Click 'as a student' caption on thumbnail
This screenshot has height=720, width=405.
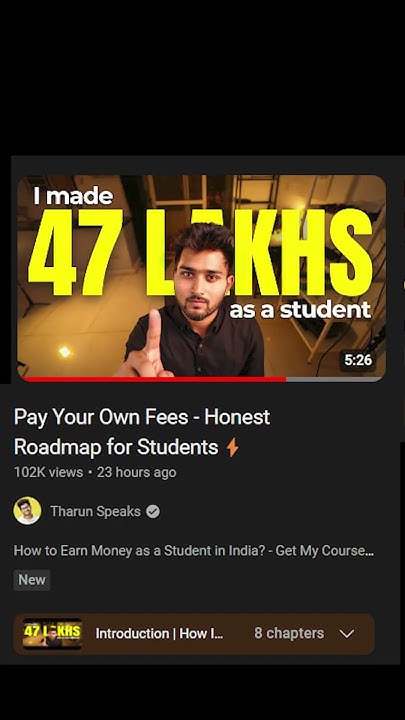pos(300,310)
